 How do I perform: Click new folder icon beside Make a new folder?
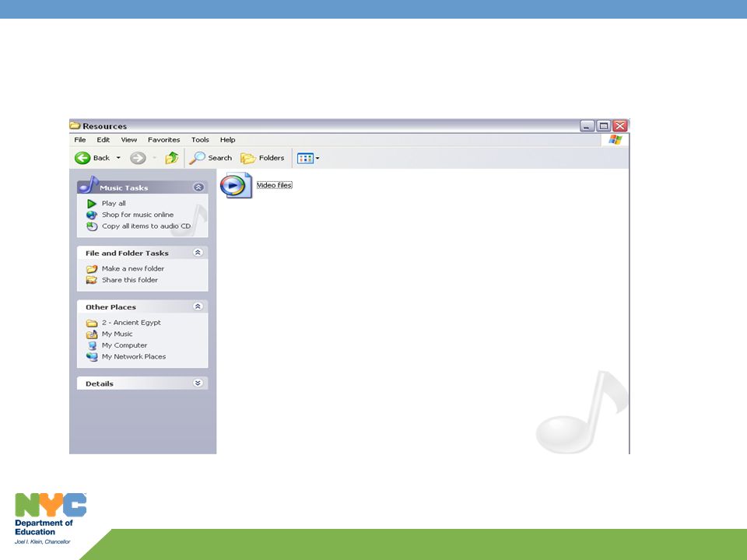92,269
